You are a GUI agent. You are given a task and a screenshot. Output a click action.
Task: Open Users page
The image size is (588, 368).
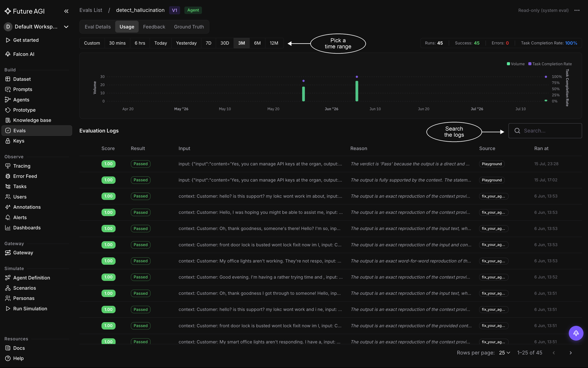pos(37,197)
